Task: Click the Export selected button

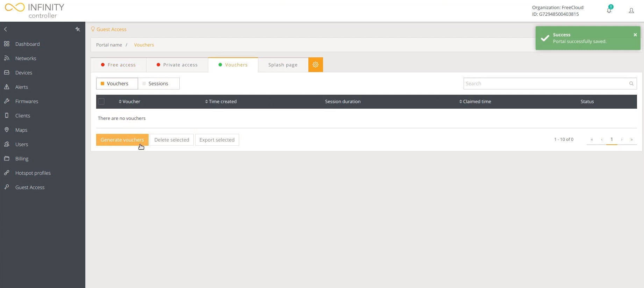Action: [x=217, y=140]
